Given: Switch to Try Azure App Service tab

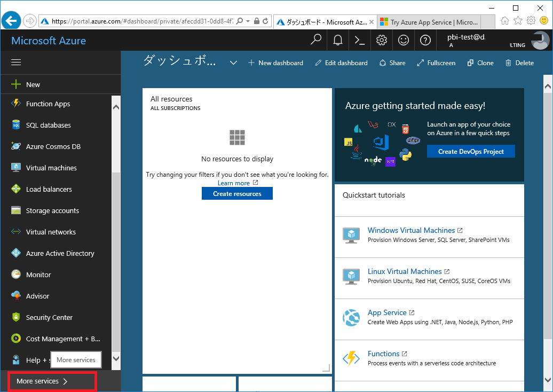Looking at the screenshot, I should point(430,22).
